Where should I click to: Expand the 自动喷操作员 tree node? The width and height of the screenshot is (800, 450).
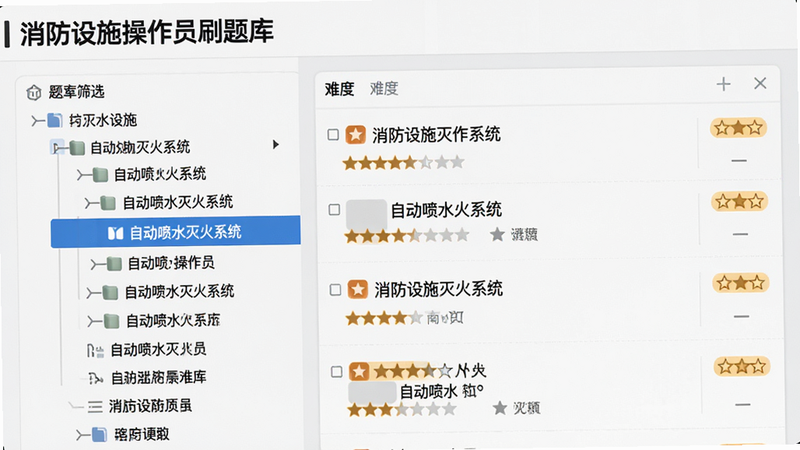[x=98, y=264]
